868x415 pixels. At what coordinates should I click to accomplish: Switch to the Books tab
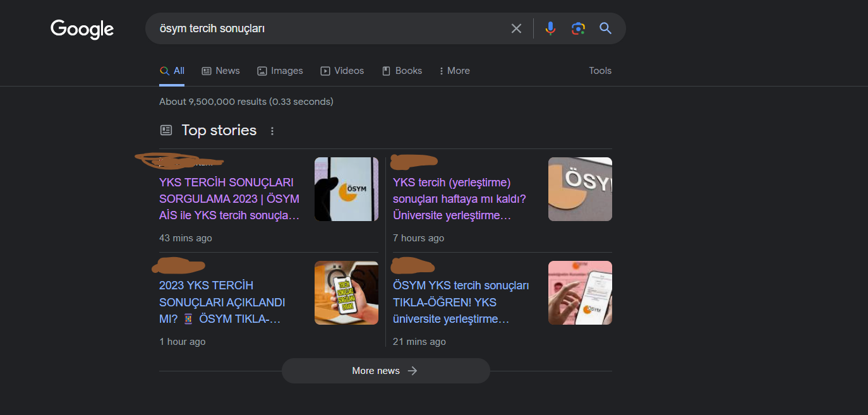[x=402, y=71]
